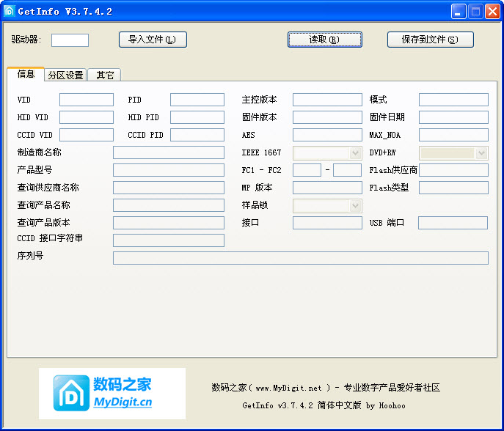Select the 固件日期 field
The height and width of the screenshot is (431, 504).
(453, 117)
